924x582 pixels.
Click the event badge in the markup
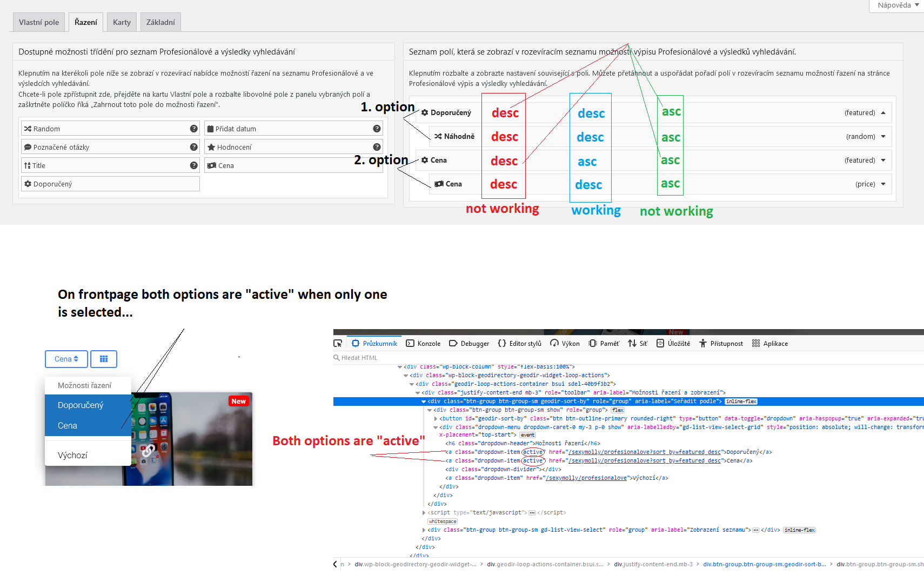pos(528,435)
